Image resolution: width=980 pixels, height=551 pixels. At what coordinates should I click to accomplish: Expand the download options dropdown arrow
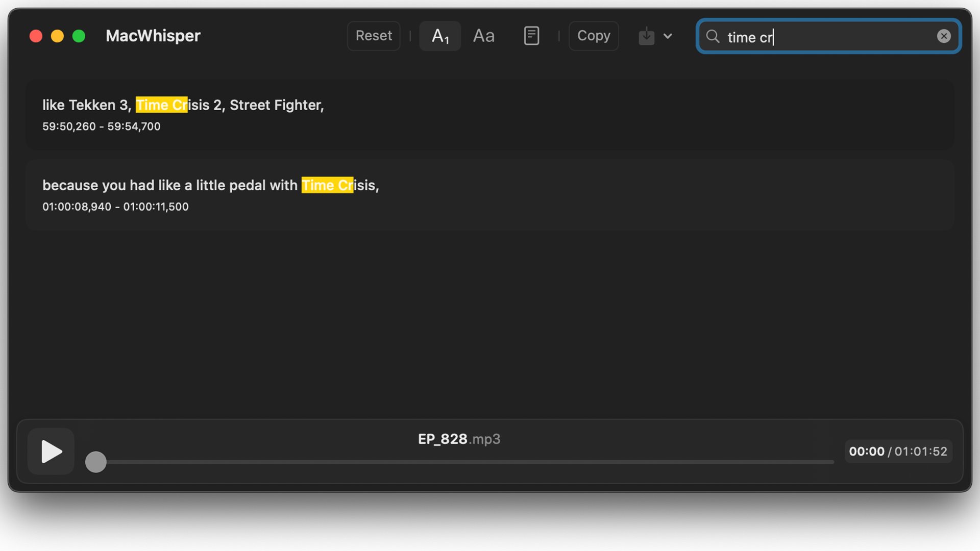tap(668, 36)
